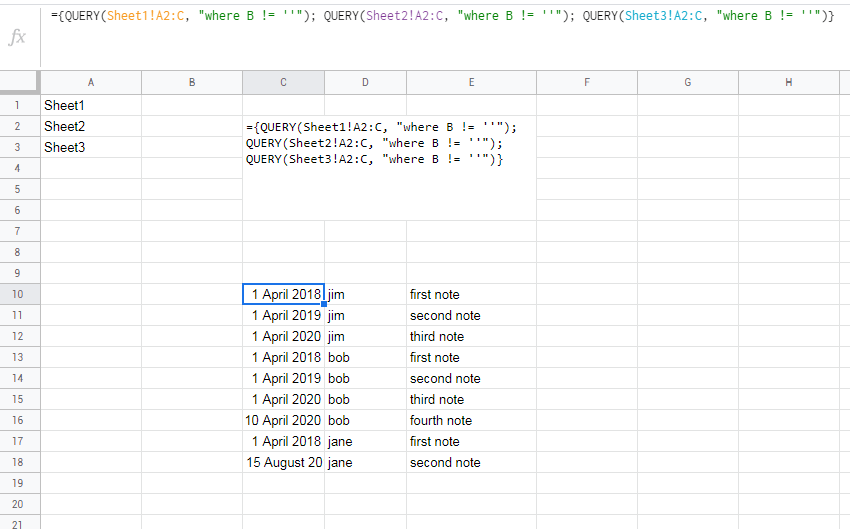The height and width of the screenshot is (529, 850).
Task: Select column A header
Action: 91,82
